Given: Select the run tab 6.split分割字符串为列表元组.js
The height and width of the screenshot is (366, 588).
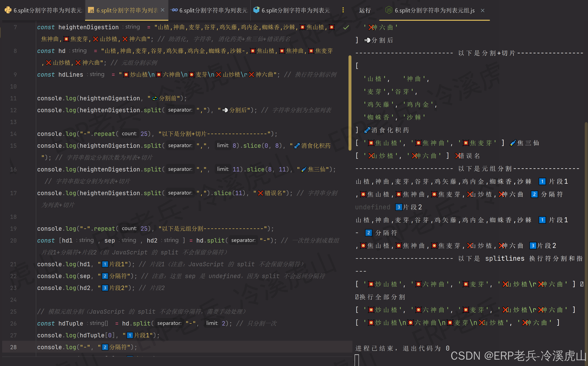Looking at the screenshot, I should pyautogui.click(x=434, y=10).
